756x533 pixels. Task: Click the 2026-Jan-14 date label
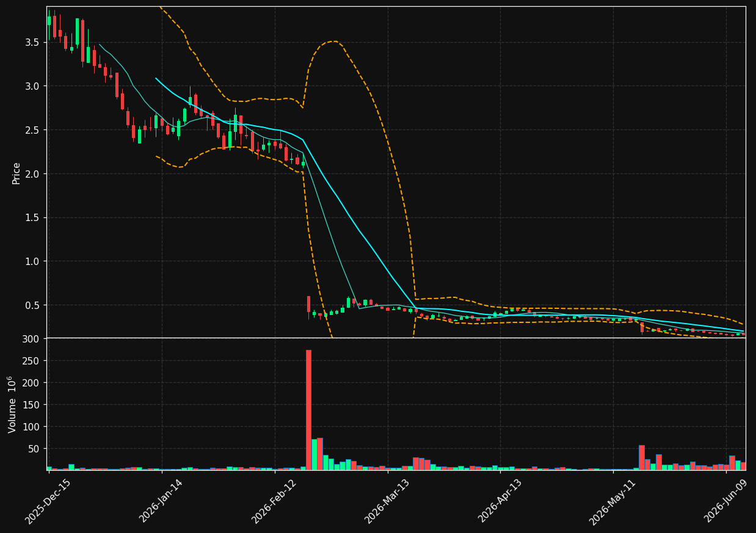click(161, 501)
